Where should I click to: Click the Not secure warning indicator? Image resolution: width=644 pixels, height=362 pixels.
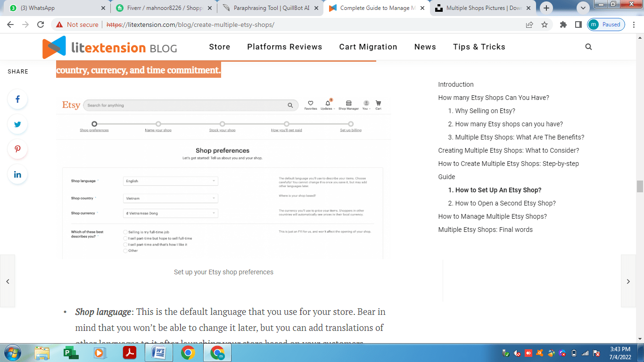click(77, 25)
